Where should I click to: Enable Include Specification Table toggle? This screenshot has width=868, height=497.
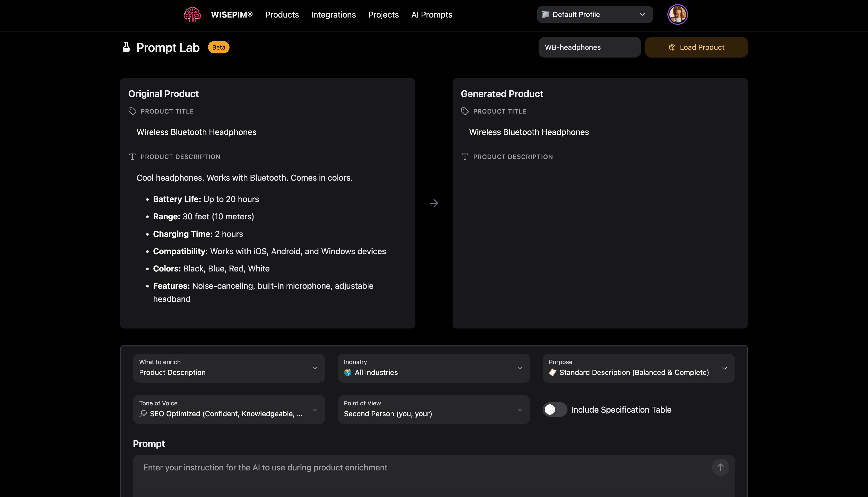(x=555, y=410)
